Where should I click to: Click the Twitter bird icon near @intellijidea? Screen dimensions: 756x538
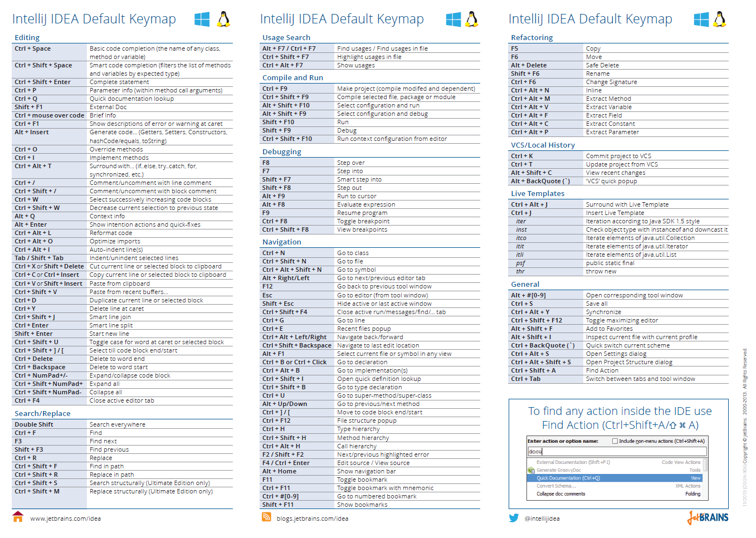pos(513,518)
